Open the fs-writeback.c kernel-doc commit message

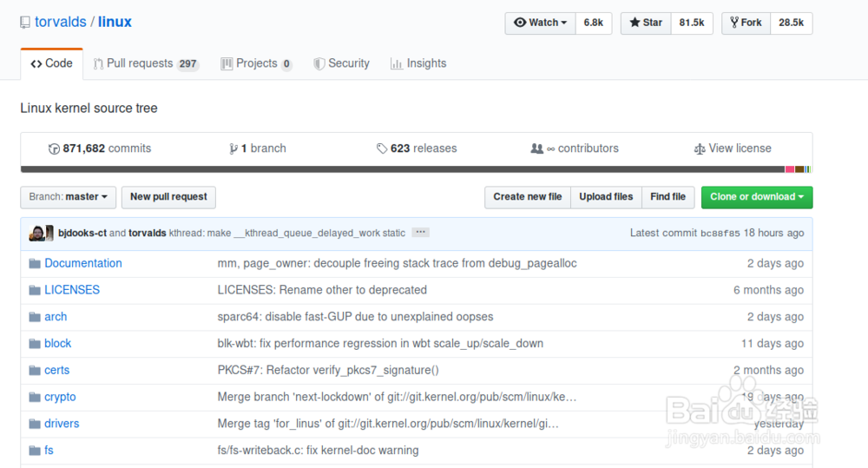click(319, 451)
